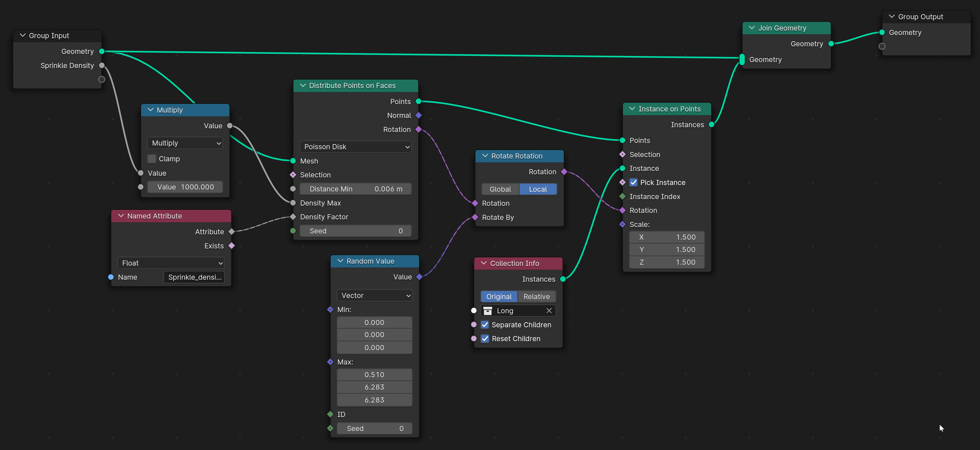980x450 pixels.
Task: Switch Rotate Rotation space to Global
Action: 500,189
